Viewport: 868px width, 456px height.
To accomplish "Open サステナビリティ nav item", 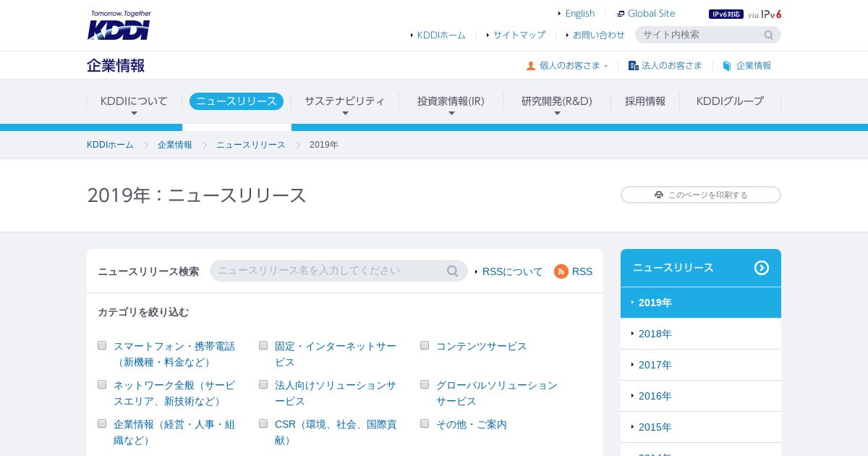I will click(x=345, y=101).
